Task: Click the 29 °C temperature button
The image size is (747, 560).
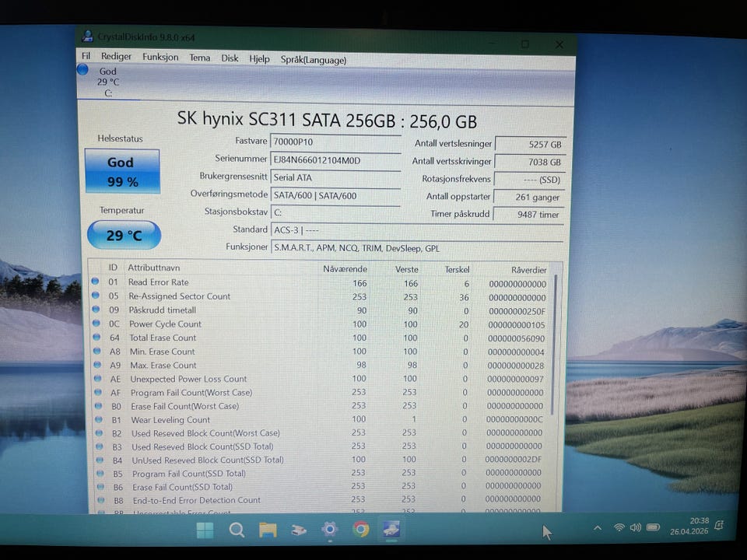Action: pyautogui.click(x=124, y=235)
